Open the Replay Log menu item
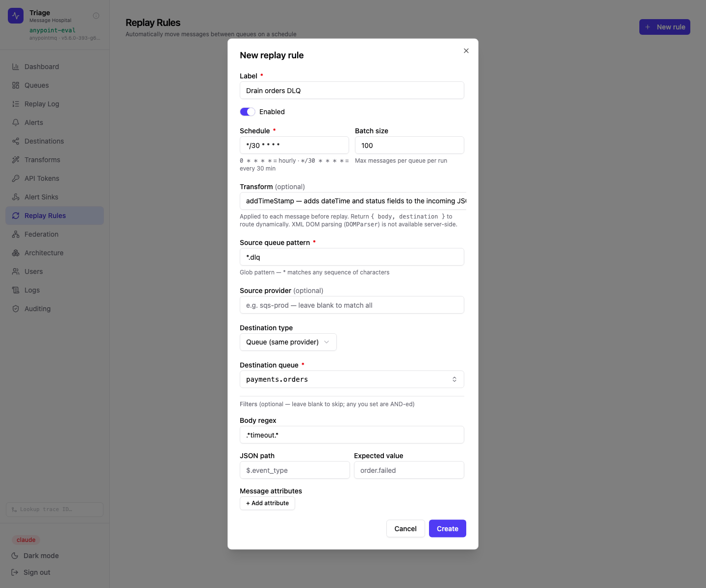The height and width of the screenshot is (588, 706). point(55,104)
